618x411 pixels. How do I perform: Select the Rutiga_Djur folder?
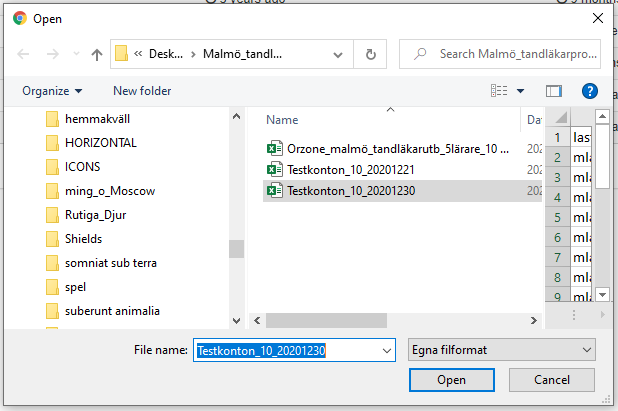(86, 215)
